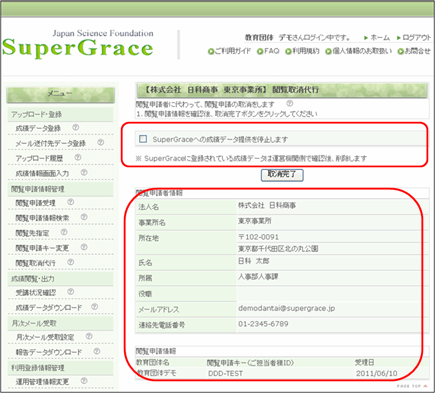The image size is (435, 393).
Task: Select 閲覧申請受理 menu item
Action: tap(36, 203)
